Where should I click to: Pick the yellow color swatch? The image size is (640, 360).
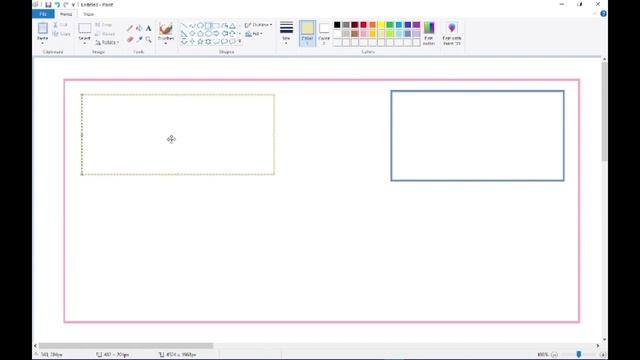pos(381,25)
